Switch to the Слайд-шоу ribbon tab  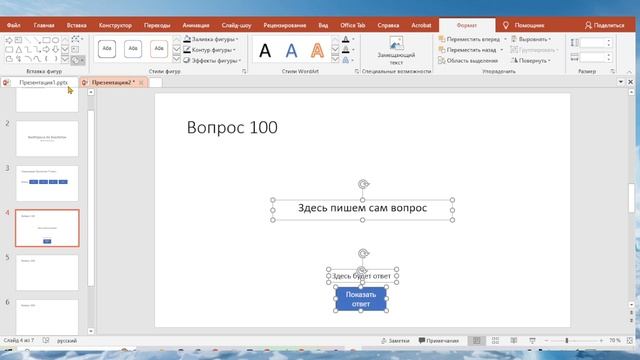coord(236,25)
